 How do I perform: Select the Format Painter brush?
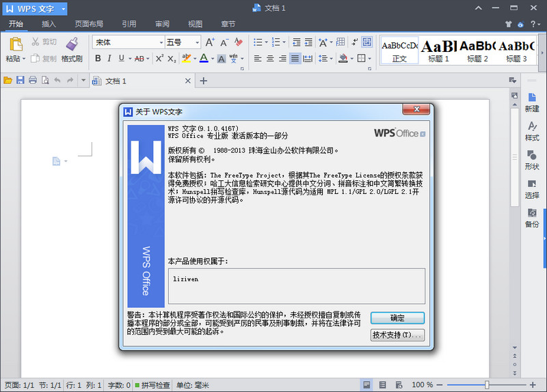[72, 44]
